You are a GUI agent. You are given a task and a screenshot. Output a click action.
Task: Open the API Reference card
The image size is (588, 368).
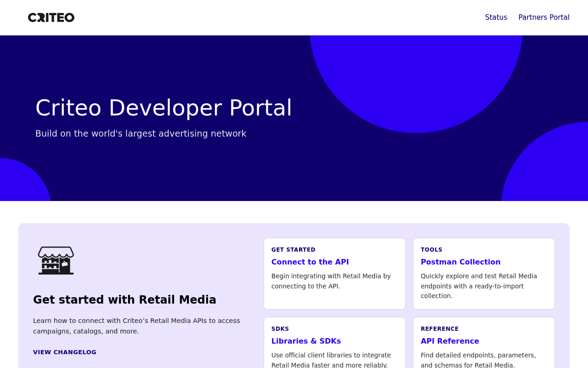[484, 343]
